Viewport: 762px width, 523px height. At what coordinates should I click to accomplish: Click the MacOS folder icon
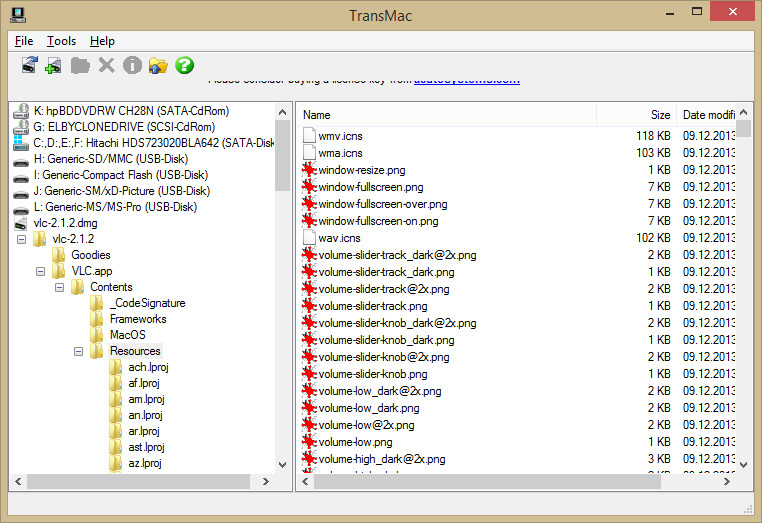[x=96, y=335]
